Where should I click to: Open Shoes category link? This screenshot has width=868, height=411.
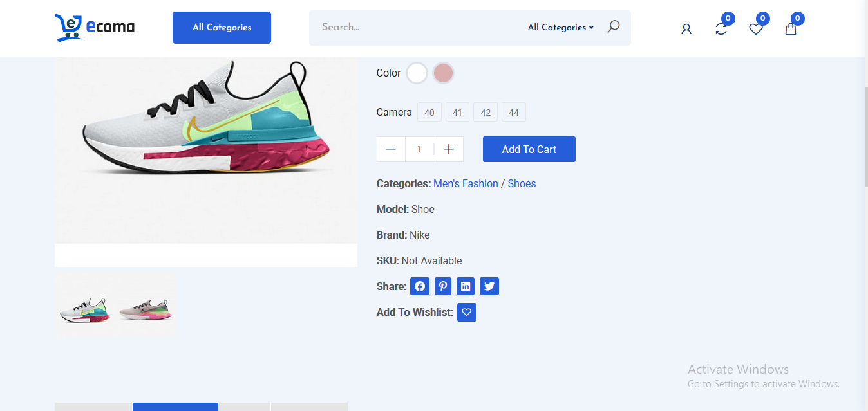pyautogui.click(x=522, y=183)
